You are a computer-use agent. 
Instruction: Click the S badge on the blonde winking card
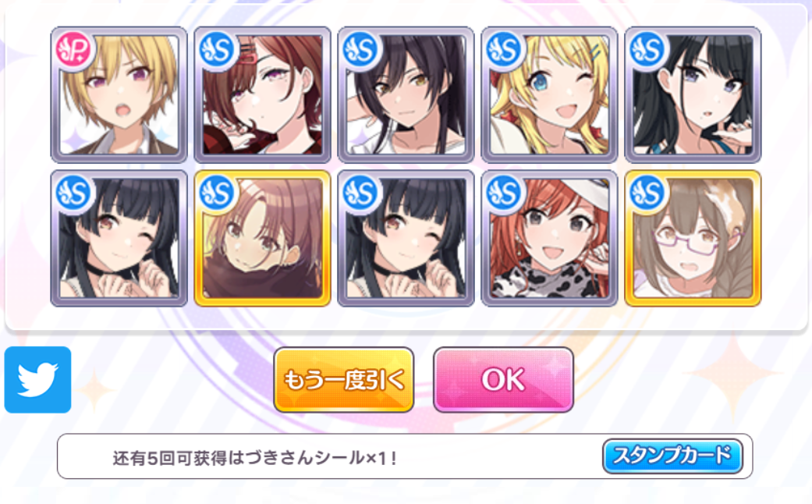pyautogui.click(x=505, y=50)
